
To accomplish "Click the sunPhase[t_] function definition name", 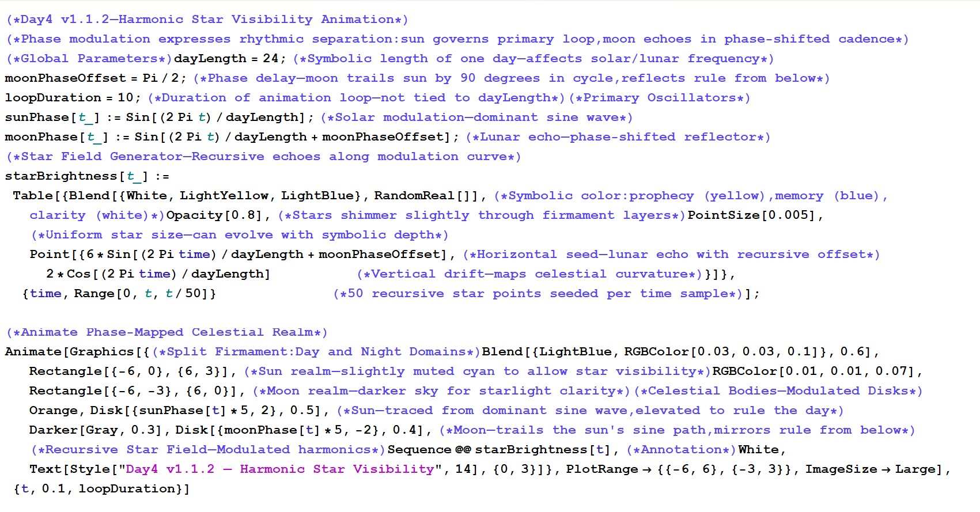I will coord(37,117).
